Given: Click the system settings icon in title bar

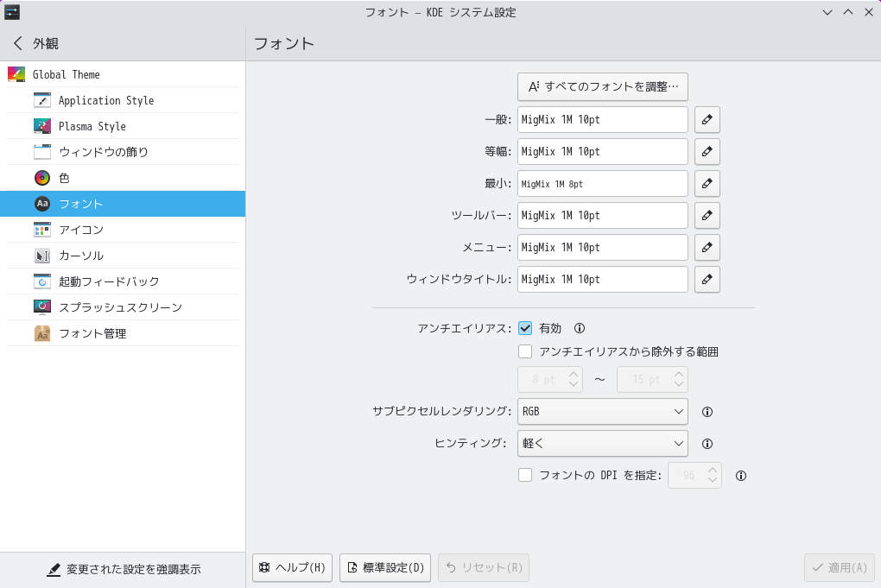Looking at the screenshot, I should pos(12,12).
